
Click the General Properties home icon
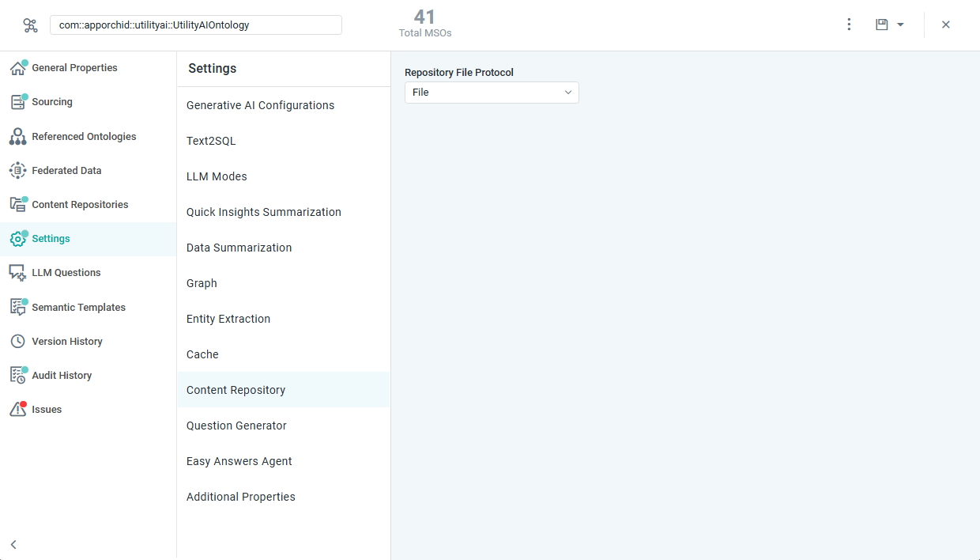[17, 68]
